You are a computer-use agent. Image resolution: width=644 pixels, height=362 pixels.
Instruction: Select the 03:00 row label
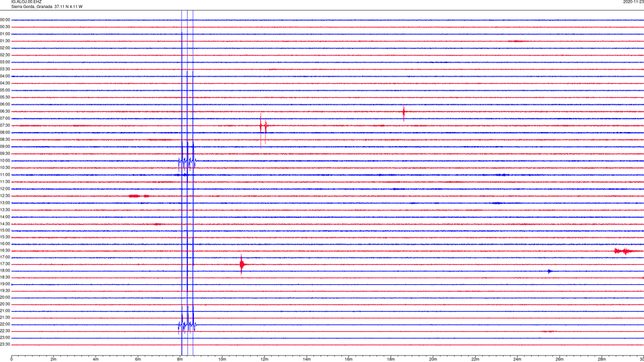point(5,62)
